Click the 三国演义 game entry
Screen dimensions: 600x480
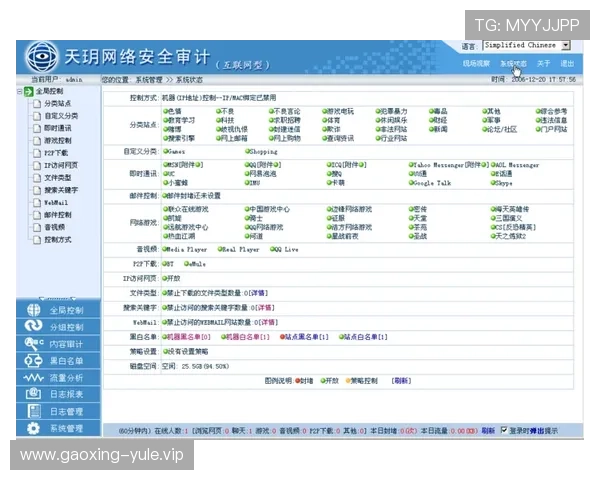point(507,218)
